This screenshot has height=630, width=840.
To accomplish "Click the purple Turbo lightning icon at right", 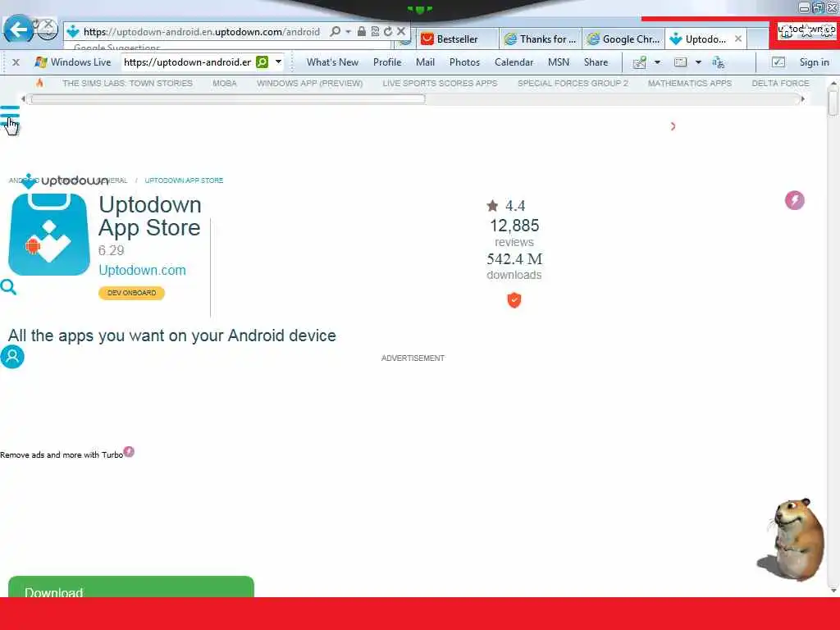I will click(794, 200).
